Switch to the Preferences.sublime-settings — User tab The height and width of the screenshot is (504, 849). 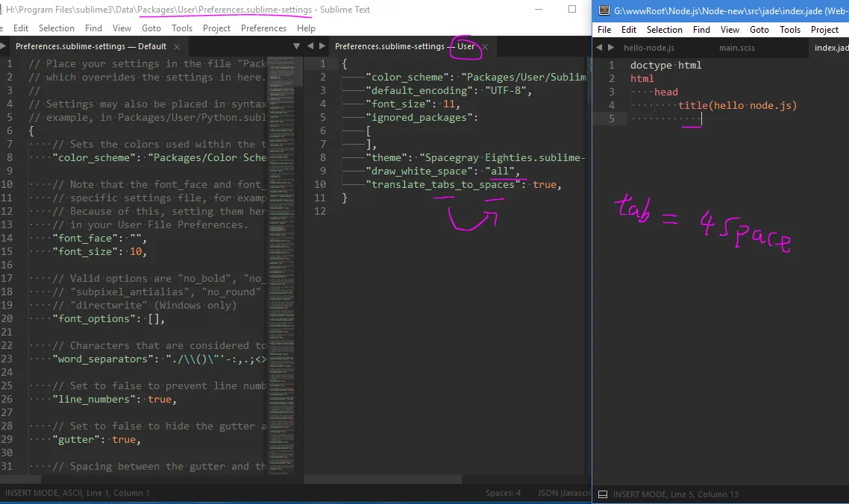[404, 46]
